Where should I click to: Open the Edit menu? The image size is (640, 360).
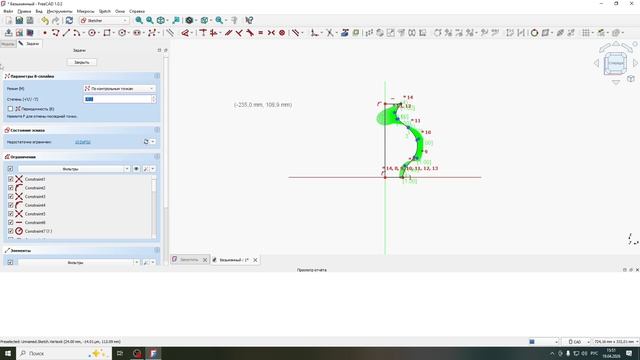tap(24, 11)
